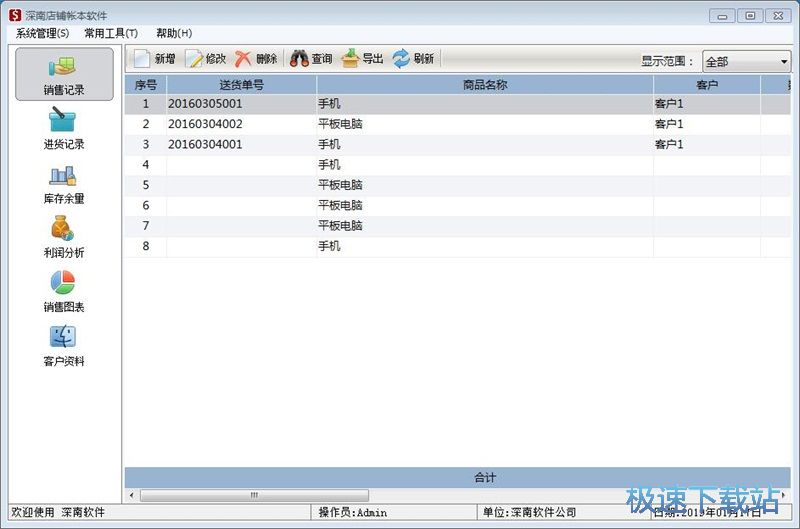Click the 刷新 refresh toolbar button
Image resolution: width=800 pixels, height=529 pixels.
coord(413,59)
